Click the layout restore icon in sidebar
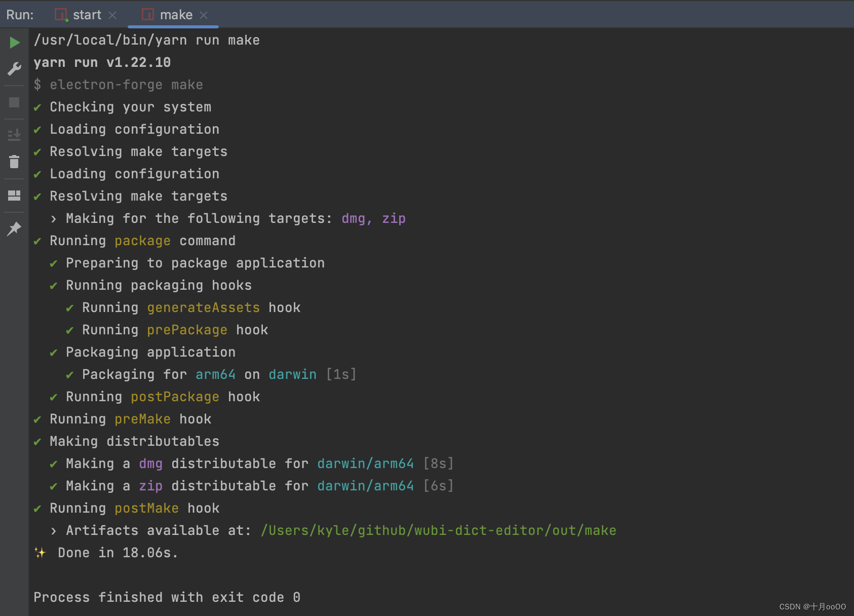This screenshot has height=616, width=854. click(x=14, y=196)
